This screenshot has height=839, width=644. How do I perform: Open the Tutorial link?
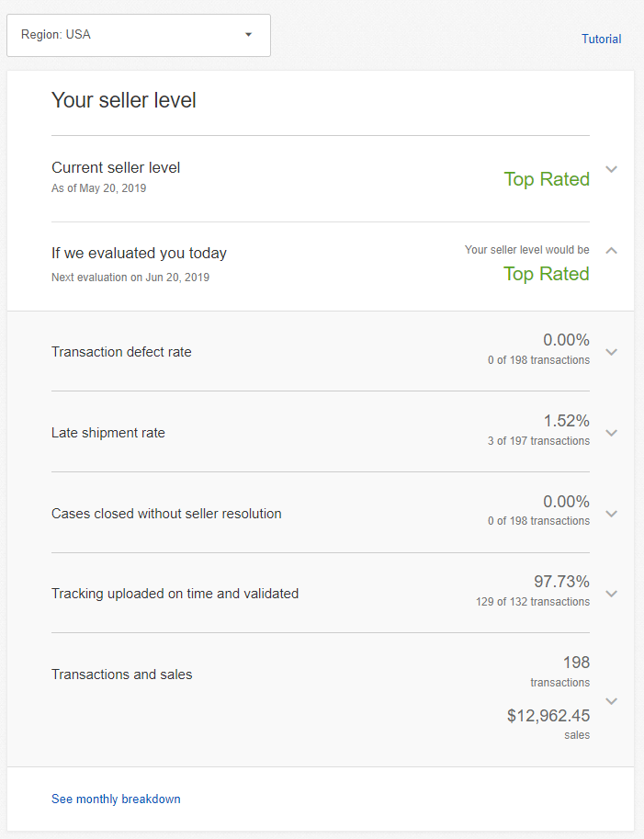(601, 39)
